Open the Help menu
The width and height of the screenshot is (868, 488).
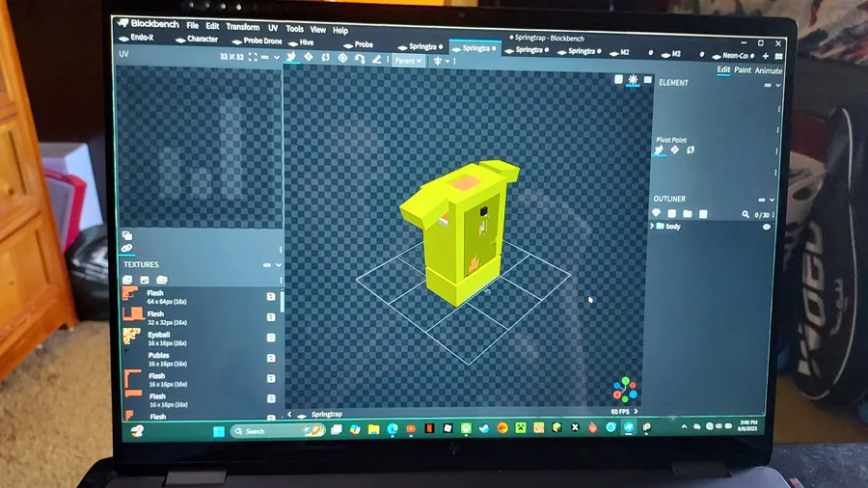coord(339,31)
